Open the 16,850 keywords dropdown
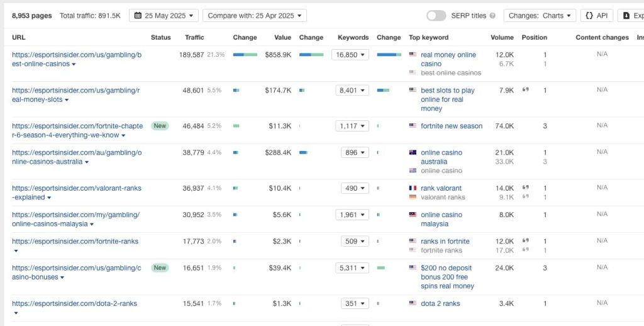 pos(350,55)
